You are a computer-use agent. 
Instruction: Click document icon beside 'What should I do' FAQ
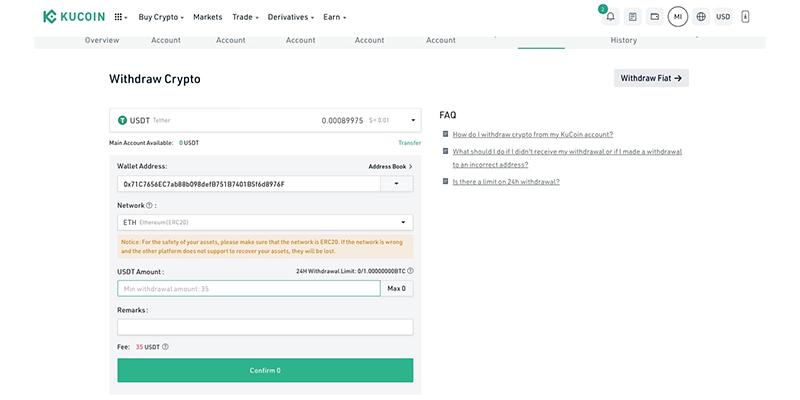coord(445,152)
